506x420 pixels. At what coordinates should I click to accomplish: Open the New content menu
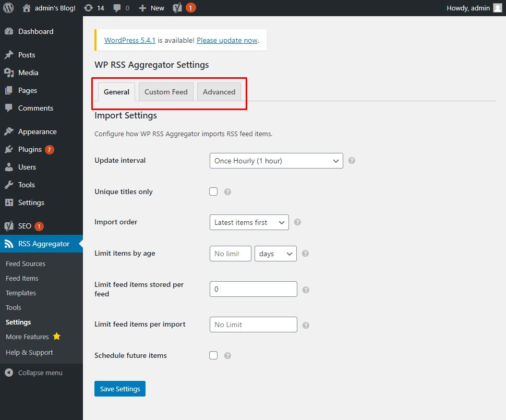(151, 8)
